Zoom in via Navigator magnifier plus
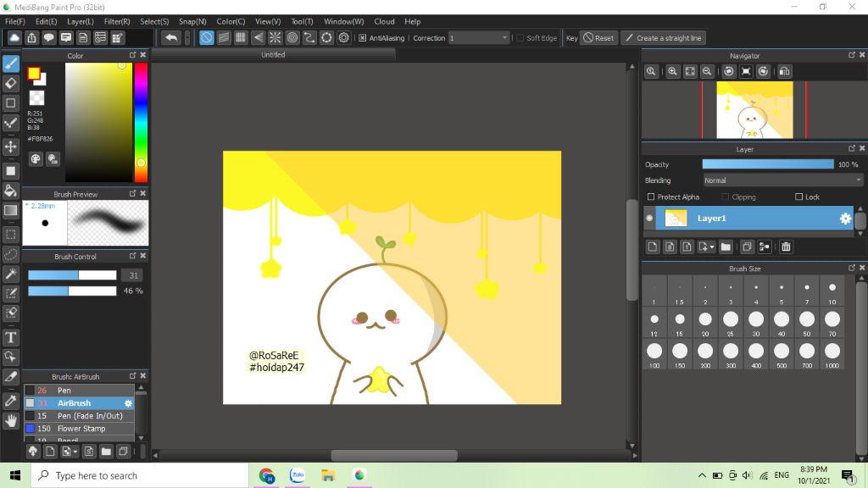The image size is (868, 488). coord(672,71)
